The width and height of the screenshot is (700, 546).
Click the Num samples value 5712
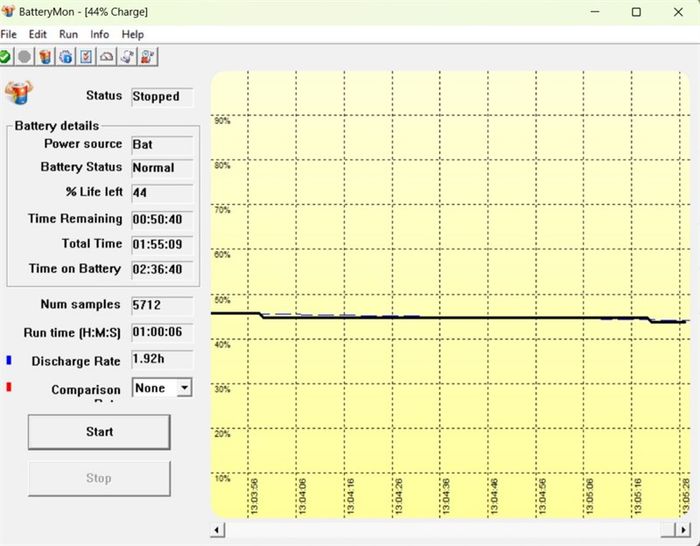point(162,305)
